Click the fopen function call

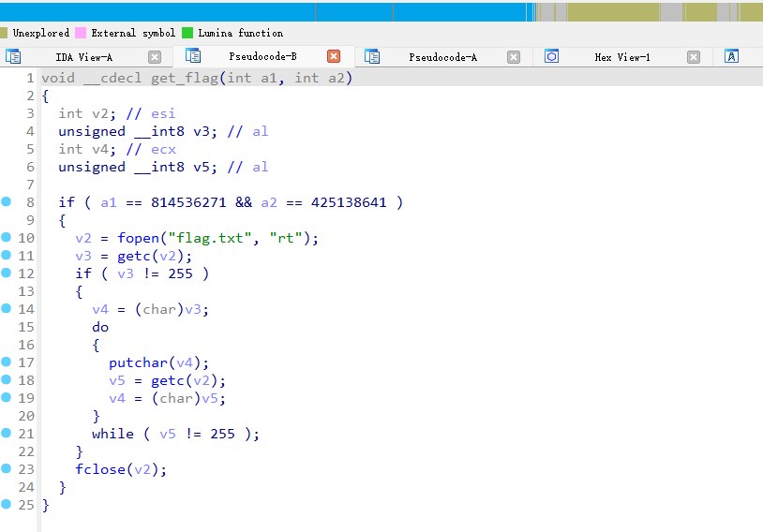138,238
